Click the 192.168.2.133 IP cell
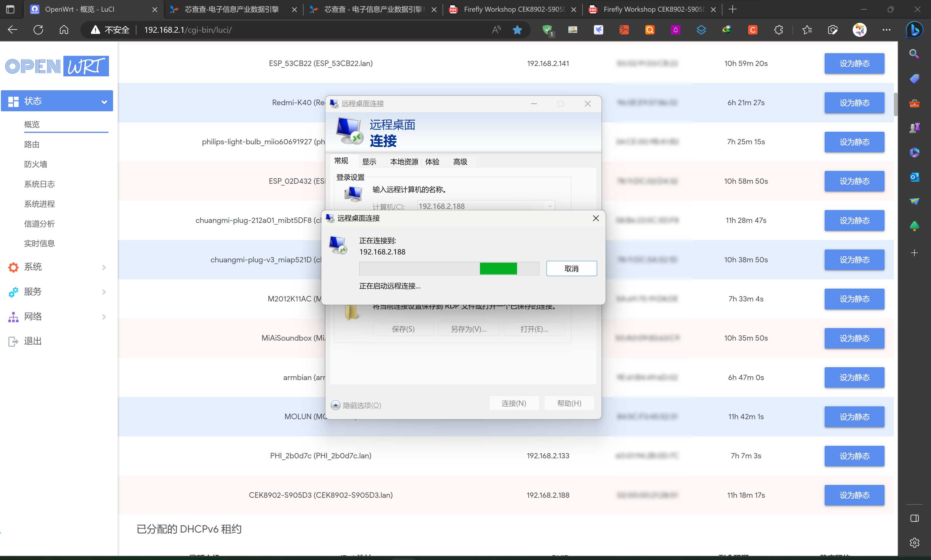Screen dimensions: 931x560 [547, 455]
